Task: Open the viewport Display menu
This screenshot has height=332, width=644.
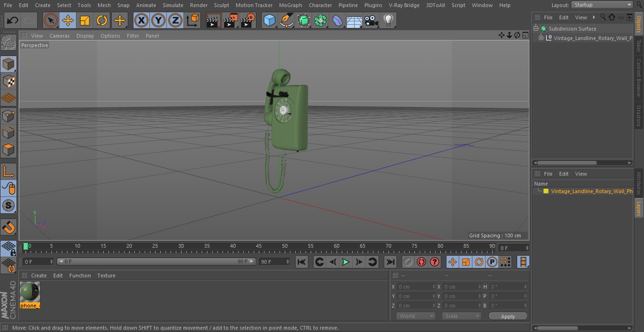Action: click(x=85, y=36)
